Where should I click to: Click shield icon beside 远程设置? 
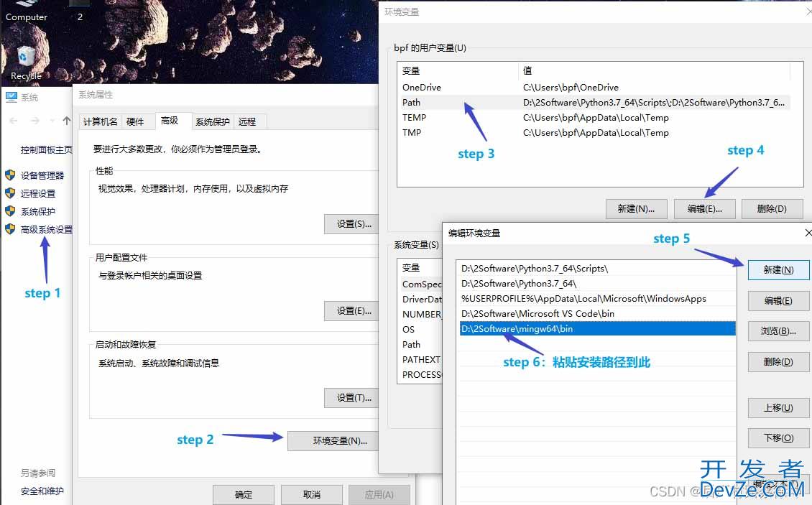[10, 193]
